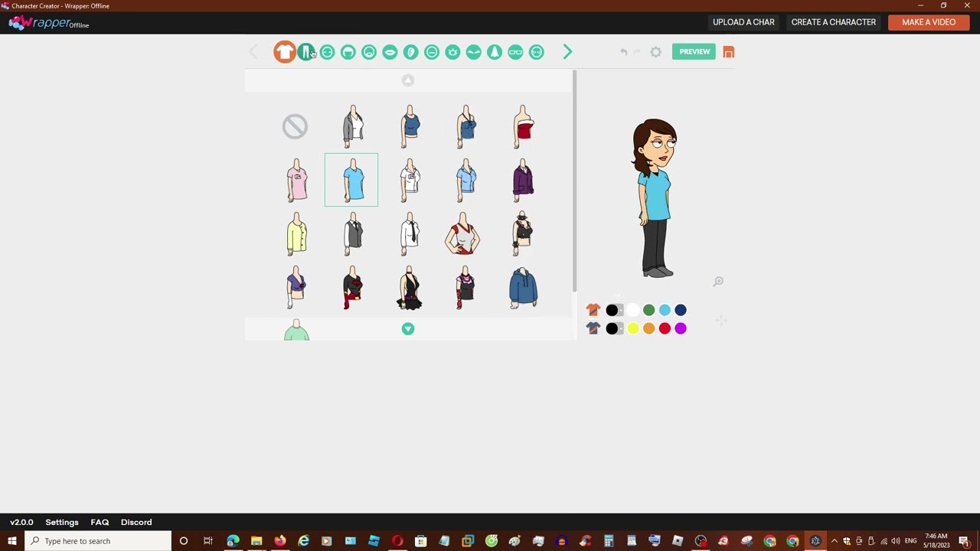This screenshot has height=551, width=980.
Task: Go to next category page arrow
Action: 567,52
